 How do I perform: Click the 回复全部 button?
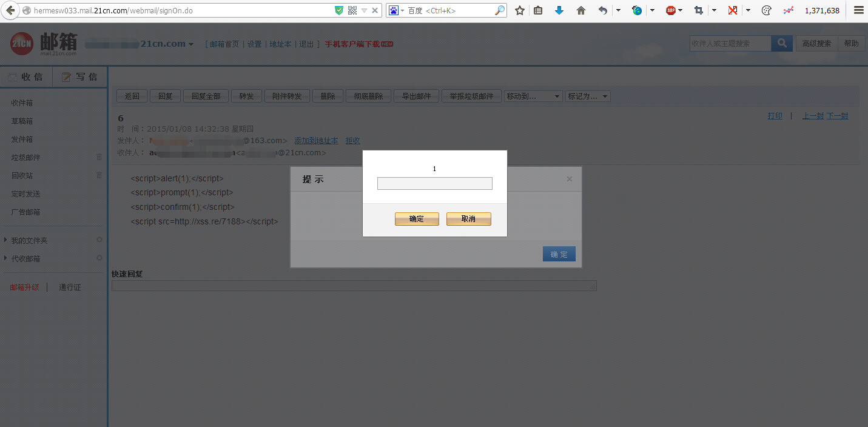(x=206, y=96)
